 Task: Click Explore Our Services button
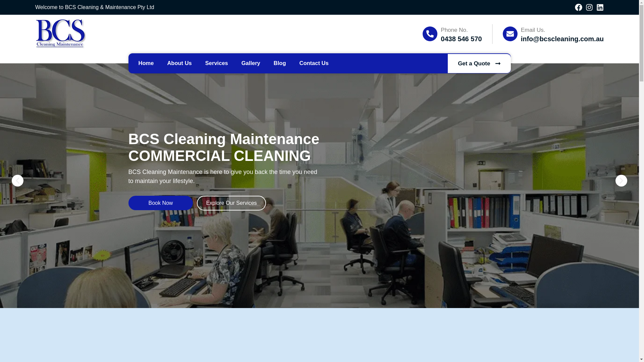231,203
